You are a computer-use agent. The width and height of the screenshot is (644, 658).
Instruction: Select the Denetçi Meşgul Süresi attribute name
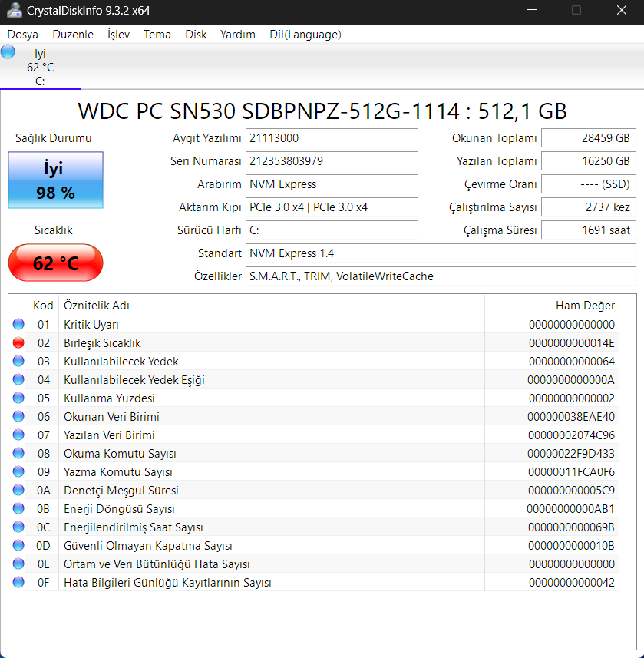click(121, 491)
